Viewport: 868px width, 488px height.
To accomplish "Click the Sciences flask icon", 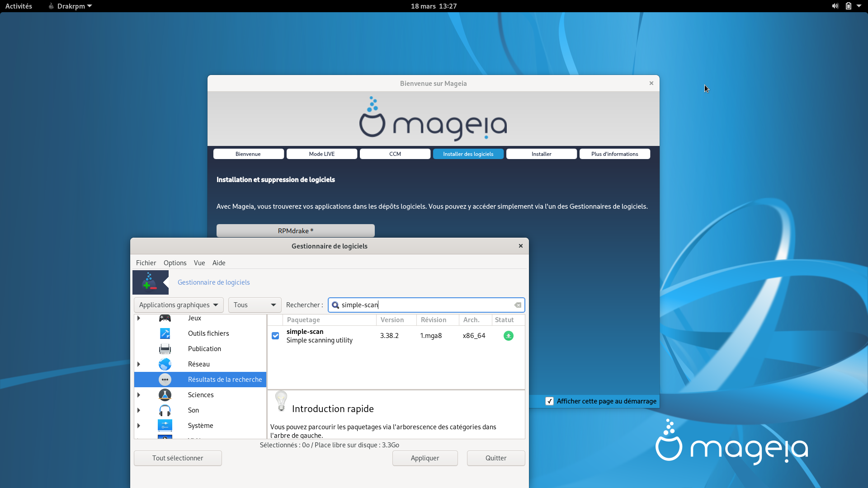I will click(165, 395).
